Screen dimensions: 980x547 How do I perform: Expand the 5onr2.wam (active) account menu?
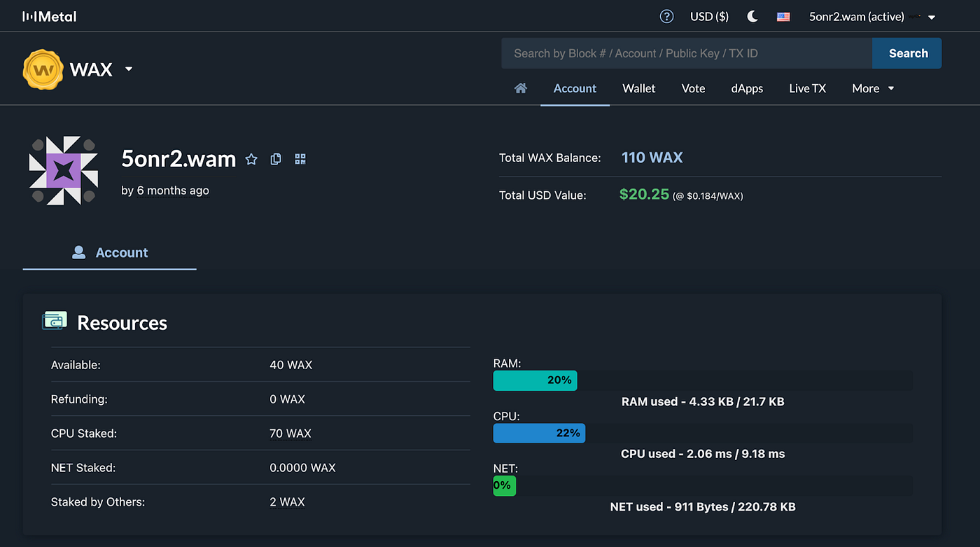tap(872, 16)
